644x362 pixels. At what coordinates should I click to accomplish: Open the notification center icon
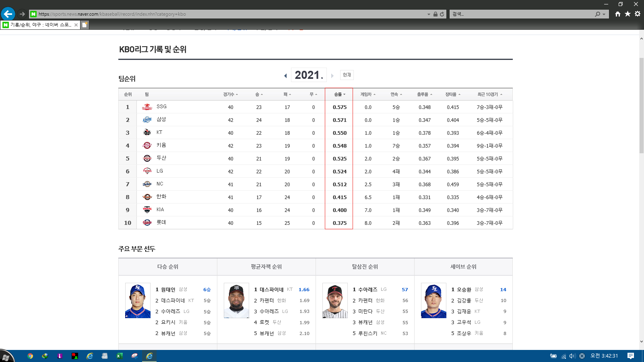(x=631, y=356)
